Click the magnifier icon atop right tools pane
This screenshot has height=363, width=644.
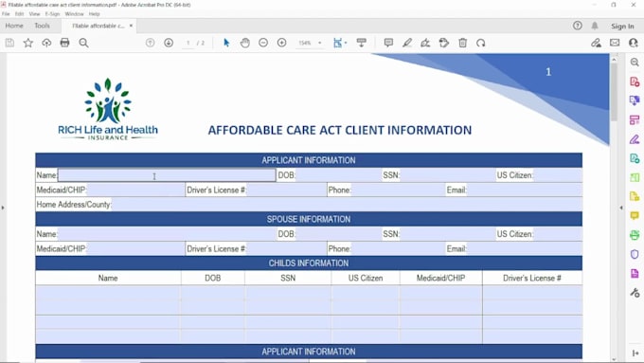(x=635, y=62)
